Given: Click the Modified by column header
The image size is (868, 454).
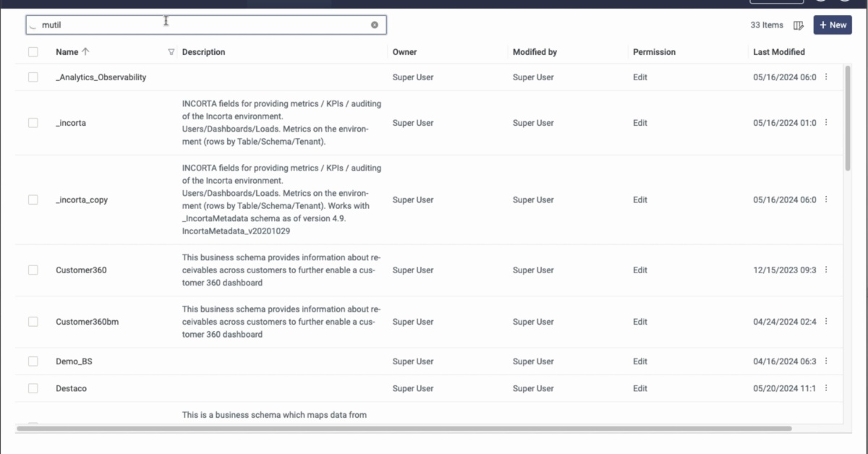Looking at the screenshot, I should point(535,52).
